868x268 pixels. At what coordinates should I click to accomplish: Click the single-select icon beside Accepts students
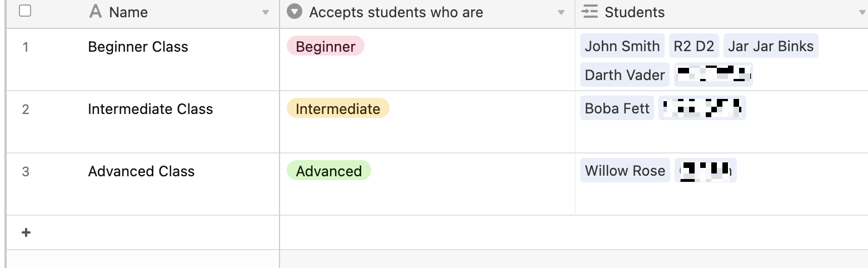pos(294,12)
